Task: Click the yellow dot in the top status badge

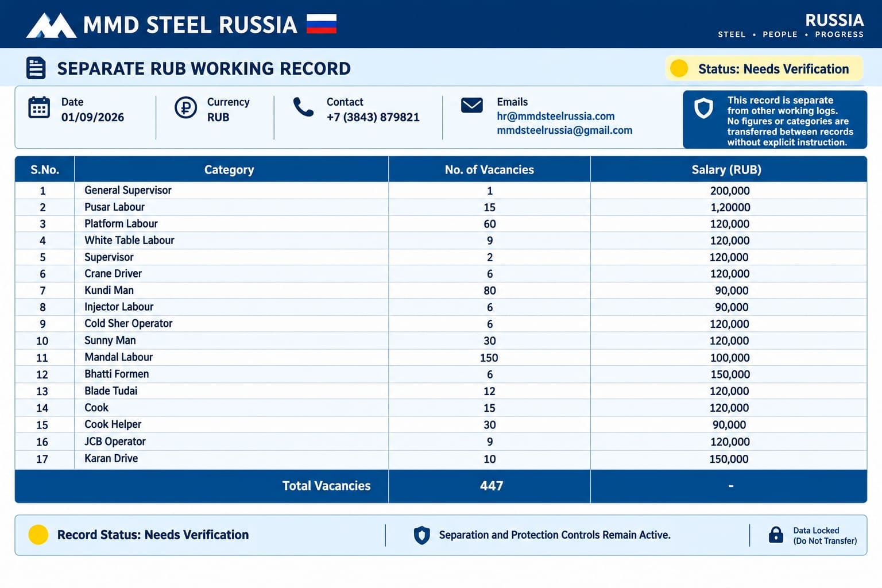Action: pos(679,68)
